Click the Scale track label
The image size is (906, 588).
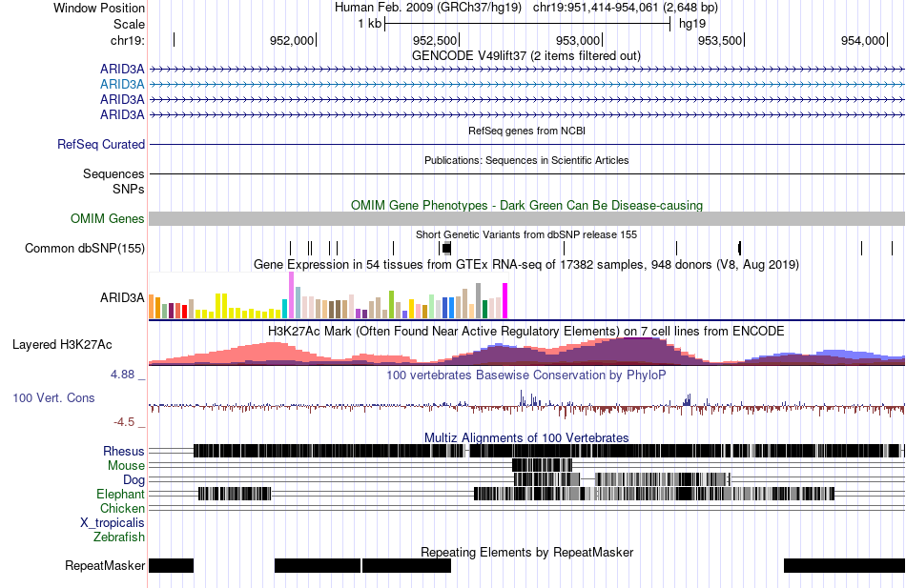[x=129, y=24]
